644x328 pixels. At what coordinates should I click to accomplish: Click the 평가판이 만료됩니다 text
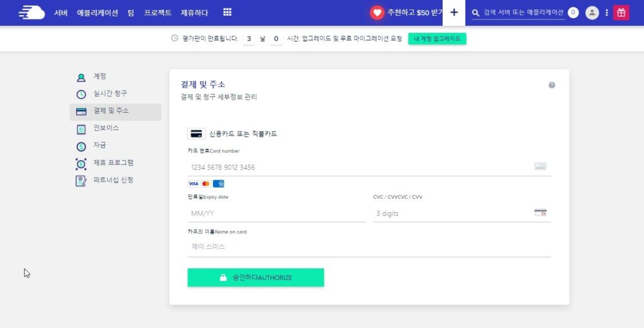[210, 38]
